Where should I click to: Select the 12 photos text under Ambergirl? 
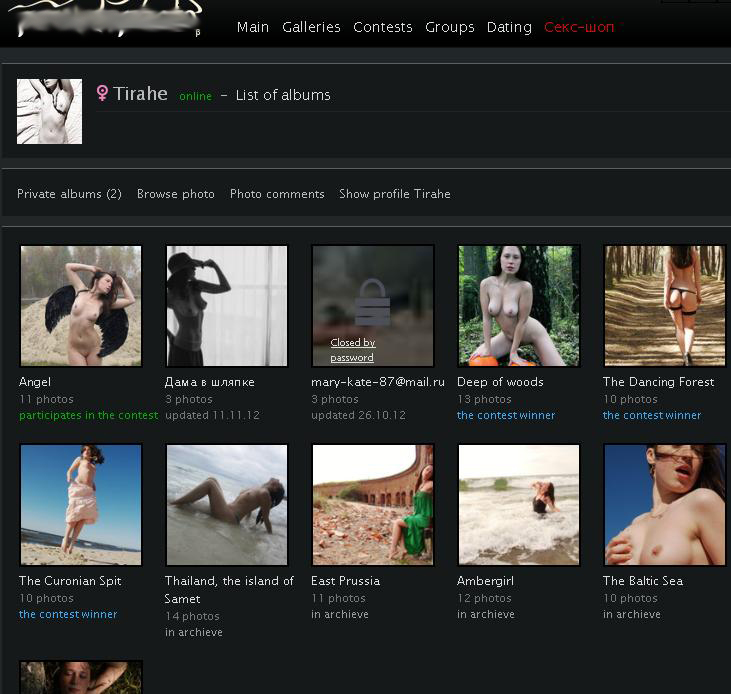click(x=484, y=598)
